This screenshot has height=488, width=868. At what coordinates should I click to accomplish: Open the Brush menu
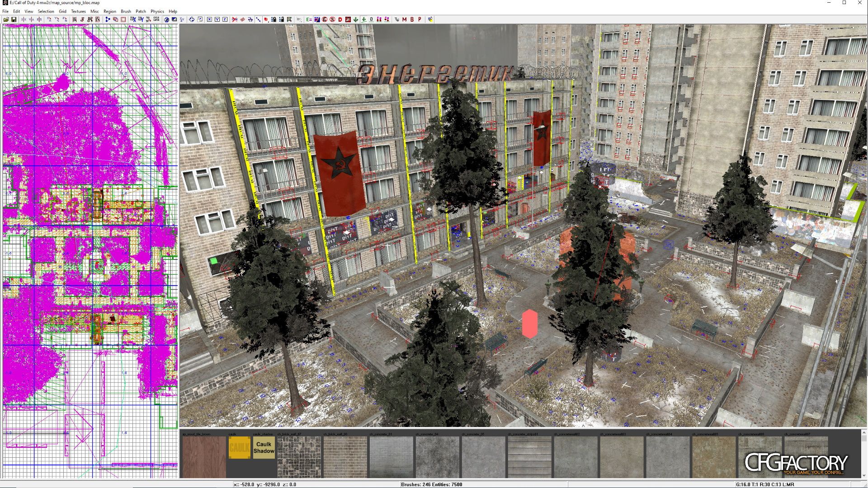pos(126,11)
